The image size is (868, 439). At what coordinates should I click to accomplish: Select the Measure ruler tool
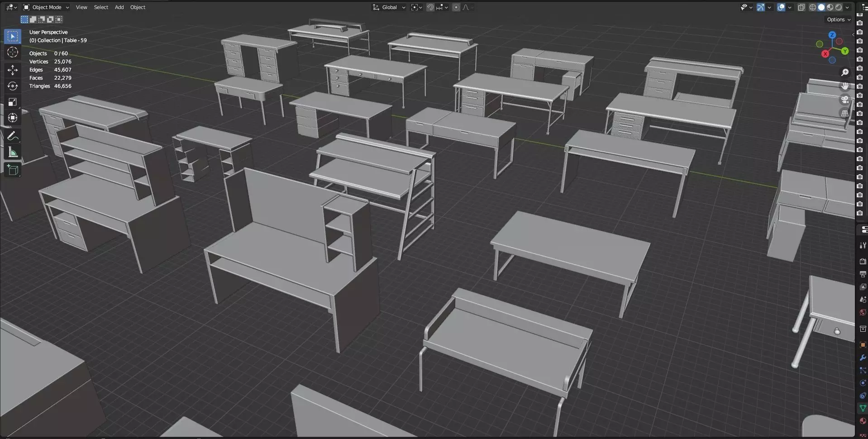(13, 152)
